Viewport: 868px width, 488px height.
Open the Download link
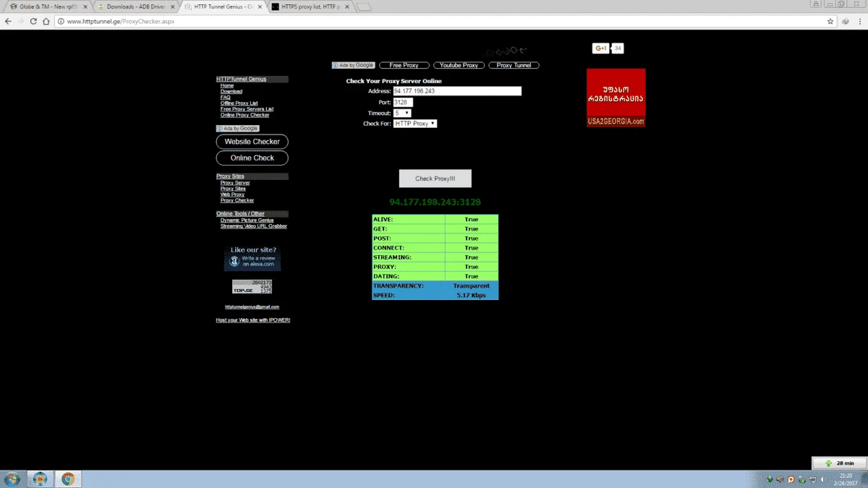pyautogui.click(x=231, y=92)
